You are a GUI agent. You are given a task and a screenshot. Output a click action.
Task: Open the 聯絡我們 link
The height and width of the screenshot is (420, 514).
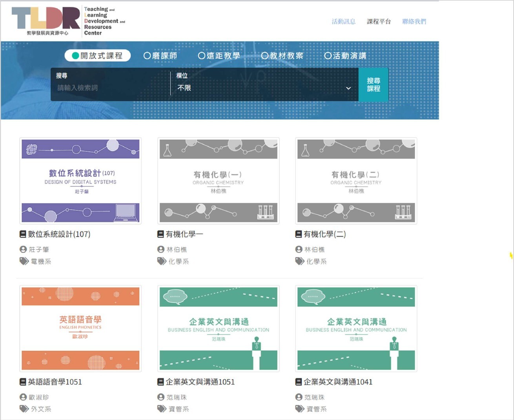point(414,22)
